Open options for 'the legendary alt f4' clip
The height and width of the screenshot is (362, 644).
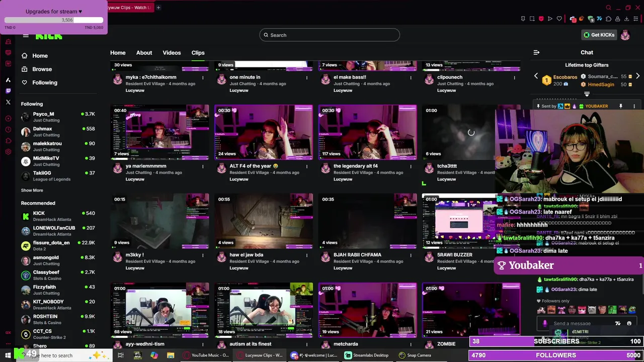coord(411,166)
